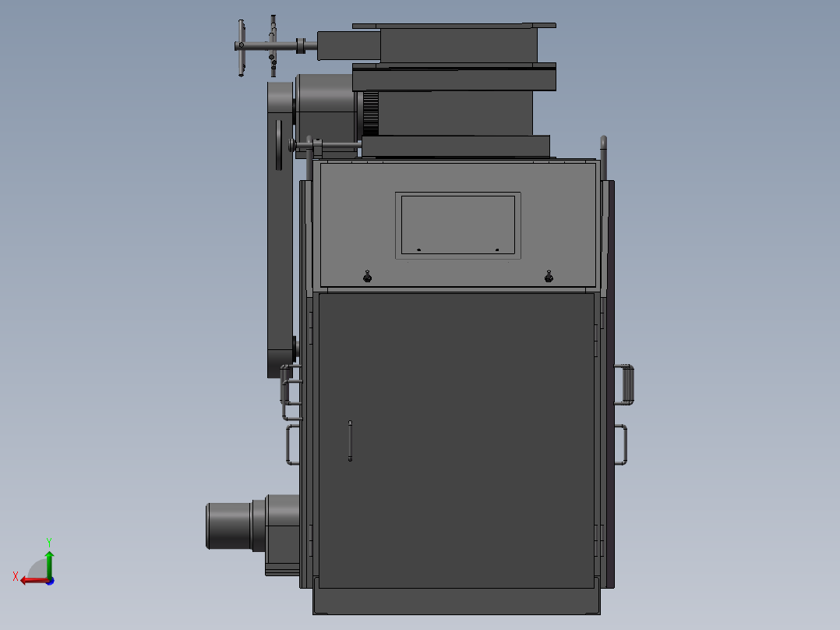Select the upper carrying handle on the right side
840x630 pixels.
(624, 384)
